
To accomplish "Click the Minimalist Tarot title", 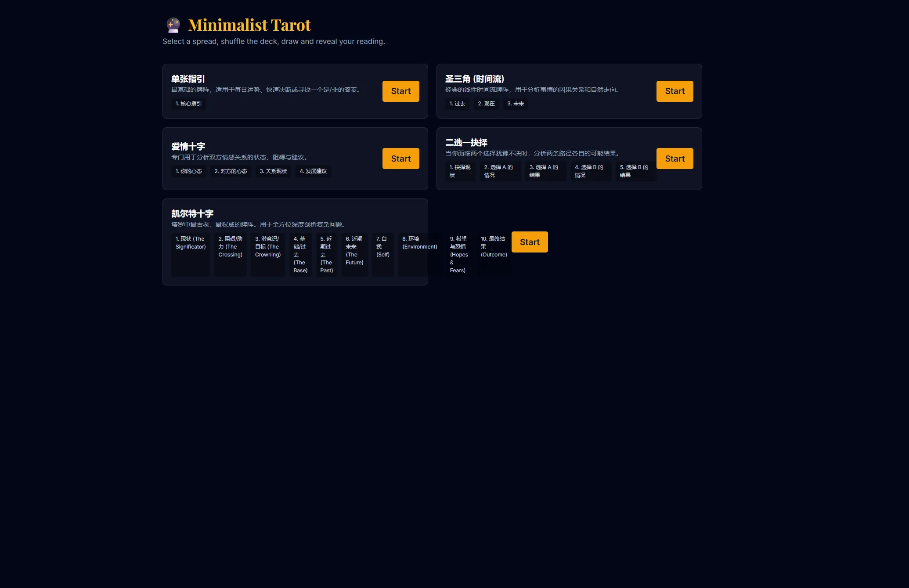I will point(249,25).
